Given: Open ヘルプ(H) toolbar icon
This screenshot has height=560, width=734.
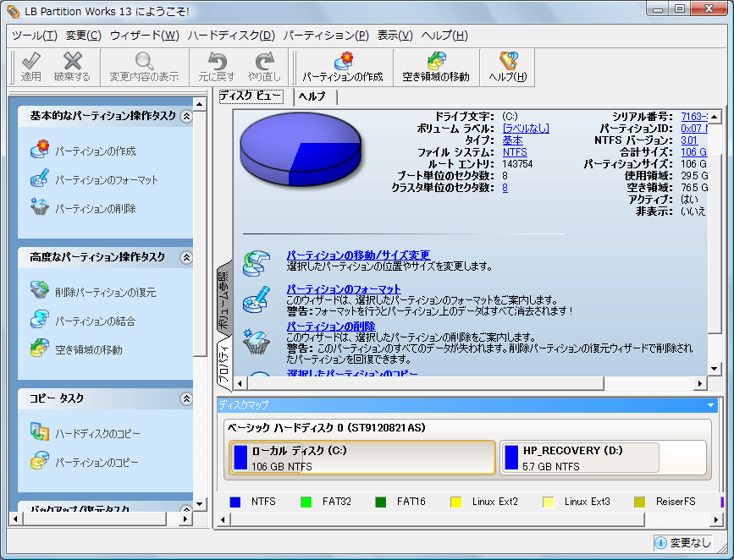Looking at the screenshot, I should pyautogui.click(x=508, y=61).
